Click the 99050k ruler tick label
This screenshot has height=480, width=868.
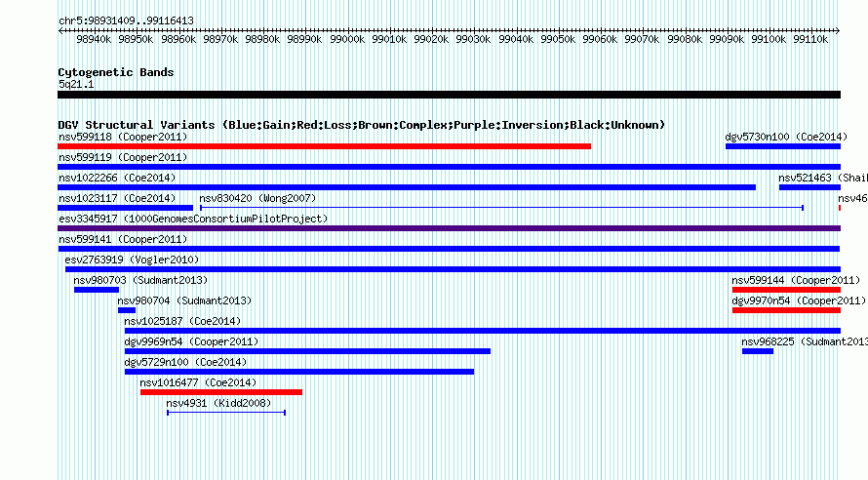(x=558, y=39)
